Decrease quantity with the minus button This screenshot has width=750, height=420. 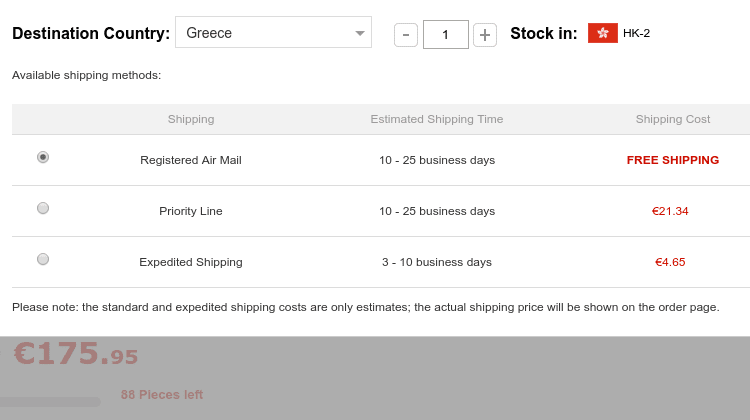[x=406, y=34]
